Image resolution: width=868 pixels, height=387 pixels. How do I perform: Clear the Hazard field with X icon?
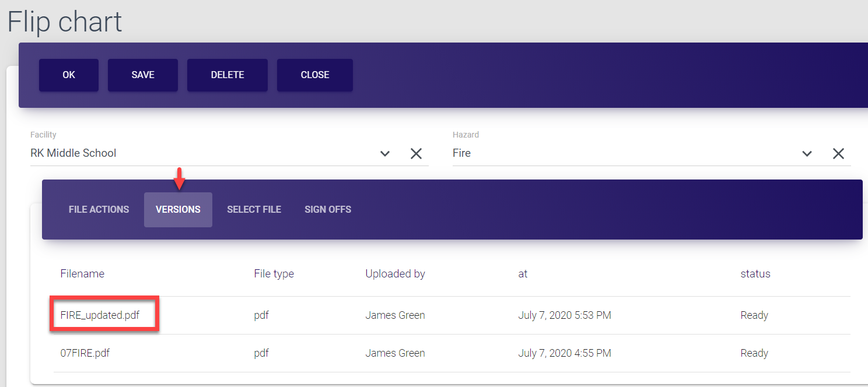[838, 153]
